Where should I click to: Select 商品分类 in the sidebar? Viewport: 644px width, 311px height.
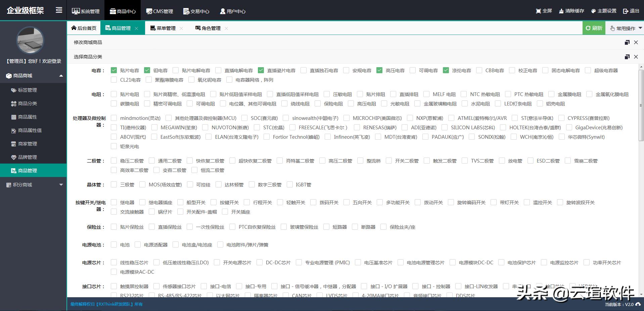[26, 103]
